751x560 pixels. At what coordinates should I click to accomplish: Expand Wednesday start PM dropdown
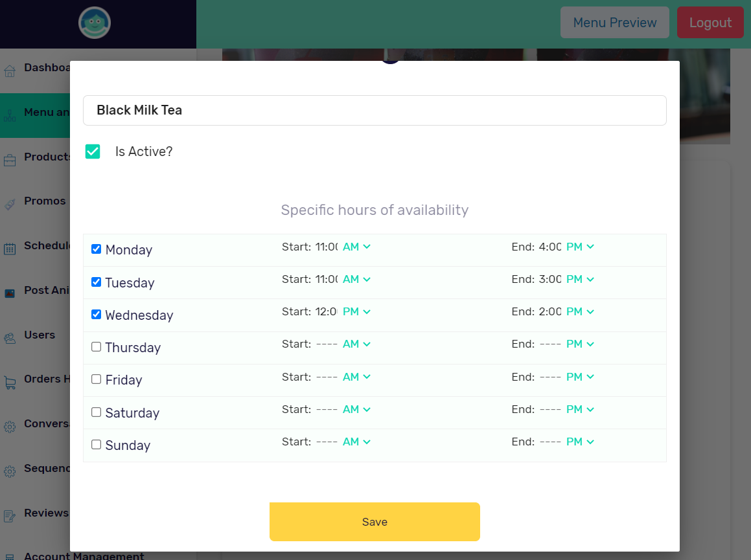click(x=356, y=311)
